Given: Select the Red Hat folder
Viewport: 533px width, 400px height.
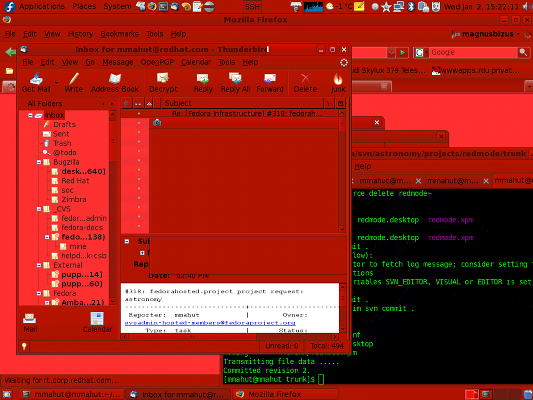Looking at the screenshot, I should click(x=75, y=181).
